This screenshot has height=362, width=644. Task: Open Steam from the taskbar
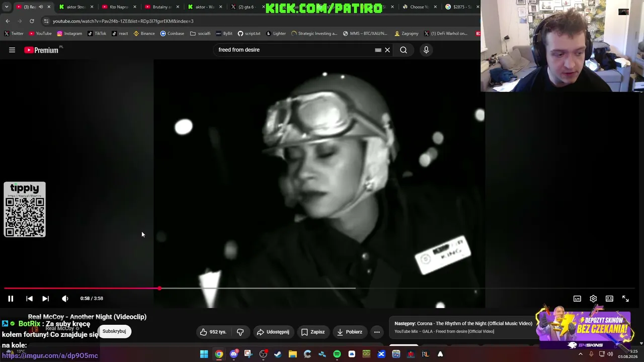278,354
